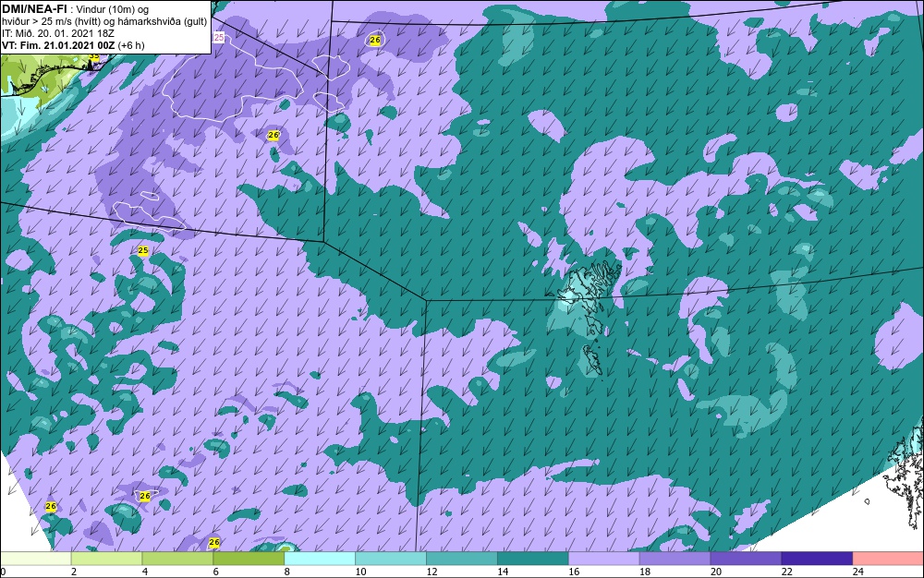Image resolution: width=924 pixels, height=578 pixels.
Task: Click the legend value '10'
Action: (360, 572)
